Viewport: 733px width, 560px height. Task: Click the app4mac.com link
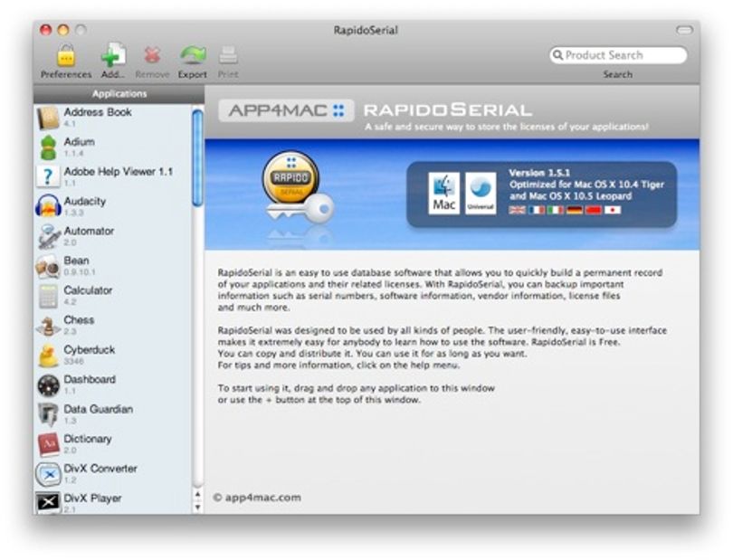257,498
